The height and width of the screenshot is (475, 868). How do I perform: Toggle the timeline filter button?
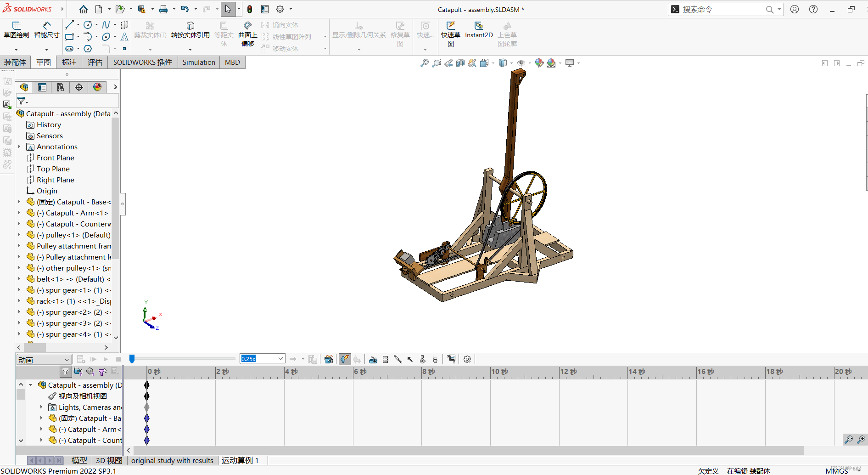point(66,371)
